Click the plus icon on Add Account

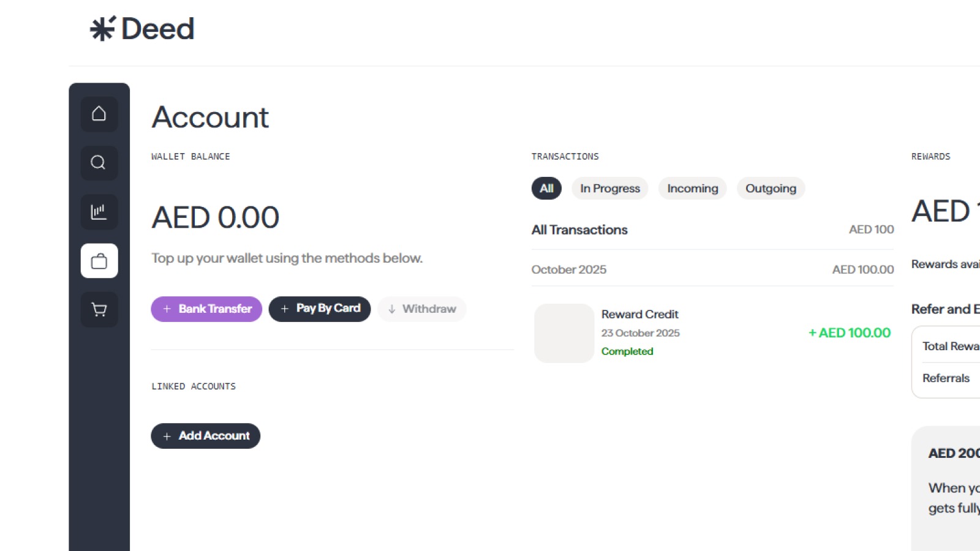(167, 436)
